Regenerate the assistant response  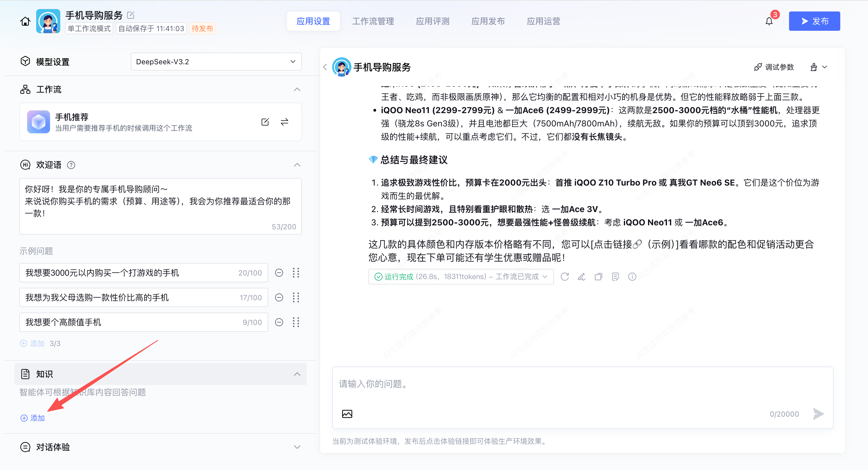click(x=565, y=276)
